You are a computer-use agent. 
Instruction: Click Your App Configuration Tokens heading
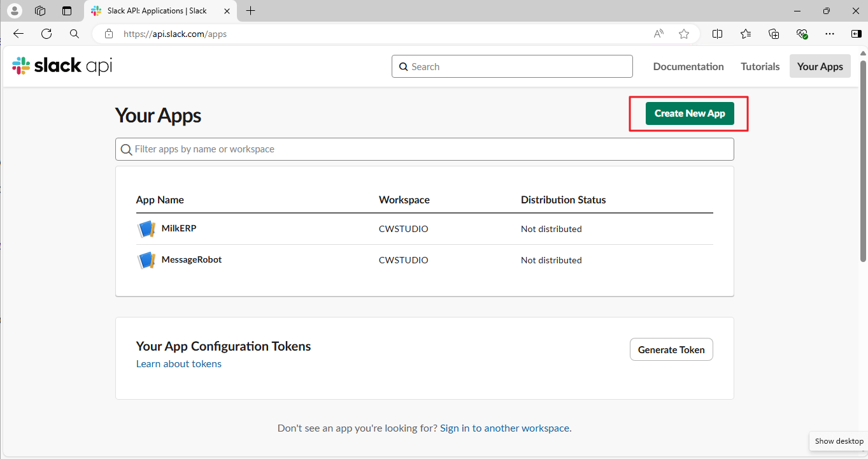click(224, 346)
